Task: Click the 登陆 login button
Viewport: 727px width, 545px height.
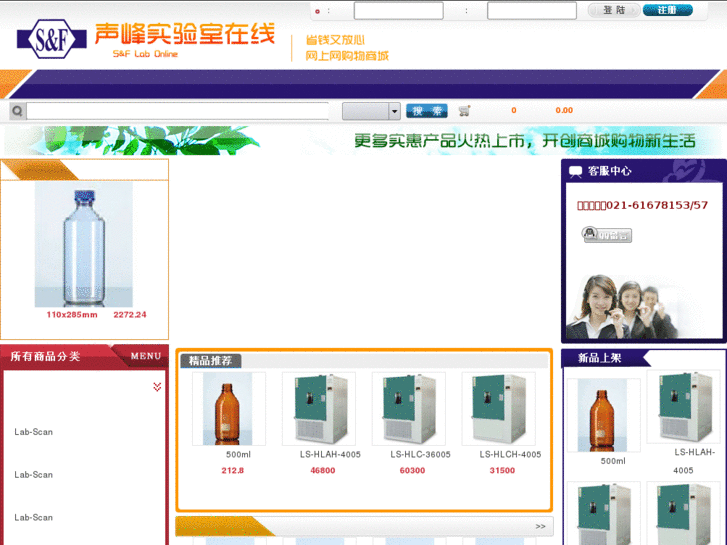Action: click(x=614, y=10)
